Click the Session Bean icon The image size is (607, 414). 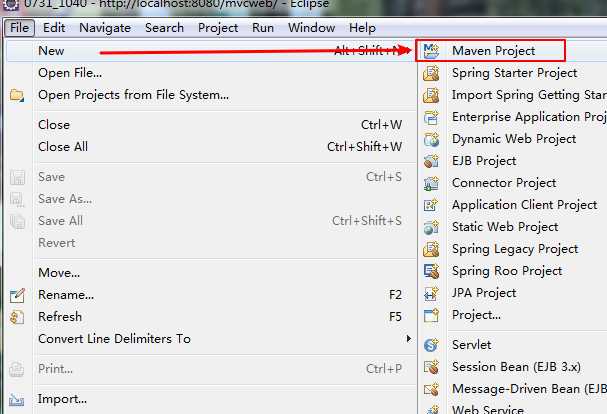(x=431, y=367)
